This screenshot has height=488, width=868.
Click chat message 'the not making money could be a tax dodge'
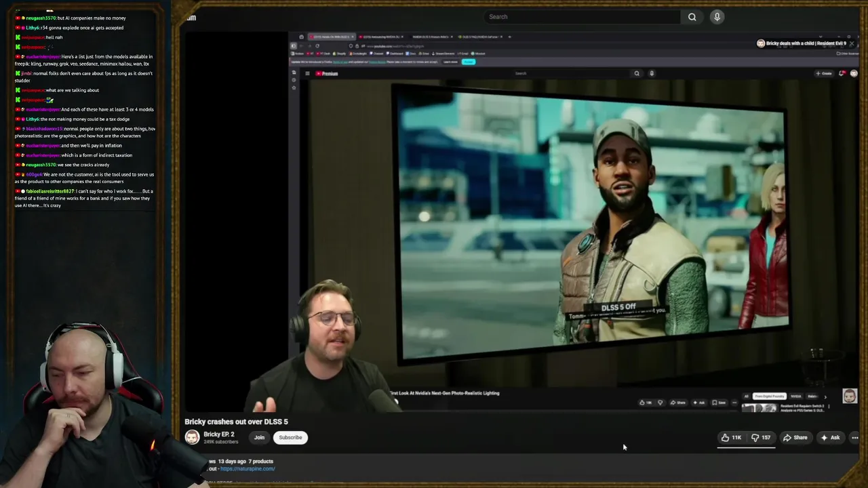pyautogui.click(x=85, y=119)
